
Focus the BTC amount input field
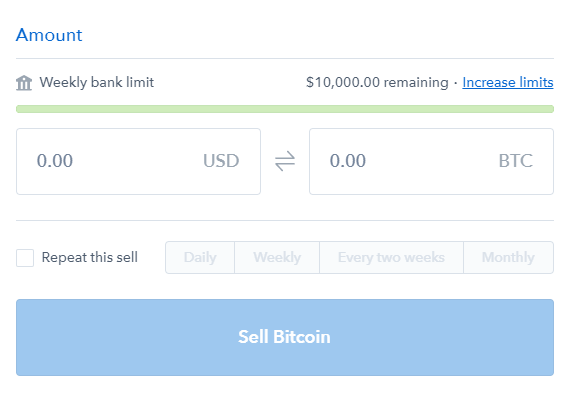[431, 161]
